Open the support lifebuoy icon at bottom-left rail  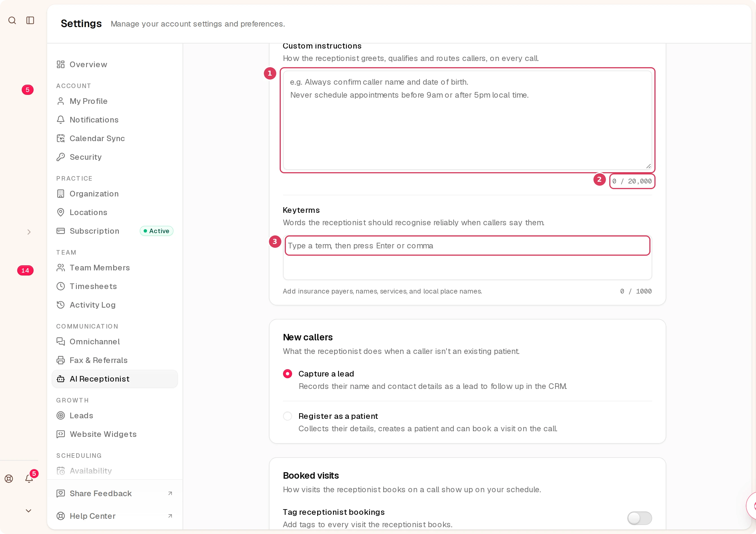pos(9,479)
